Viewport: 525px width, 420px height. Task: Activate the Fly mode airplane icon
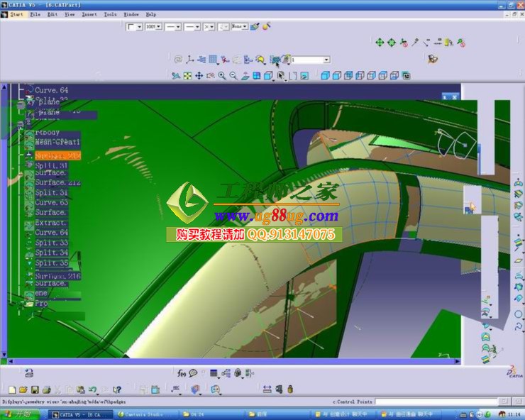click(x=175, y=76)
